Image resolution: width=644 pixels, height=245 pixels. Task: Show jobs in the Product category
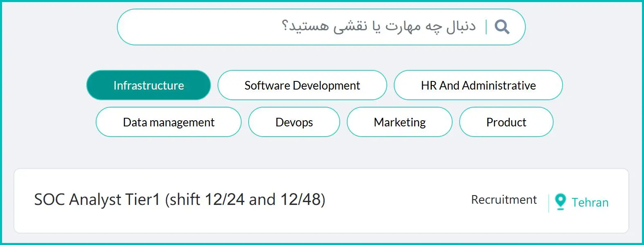point(506,122)
